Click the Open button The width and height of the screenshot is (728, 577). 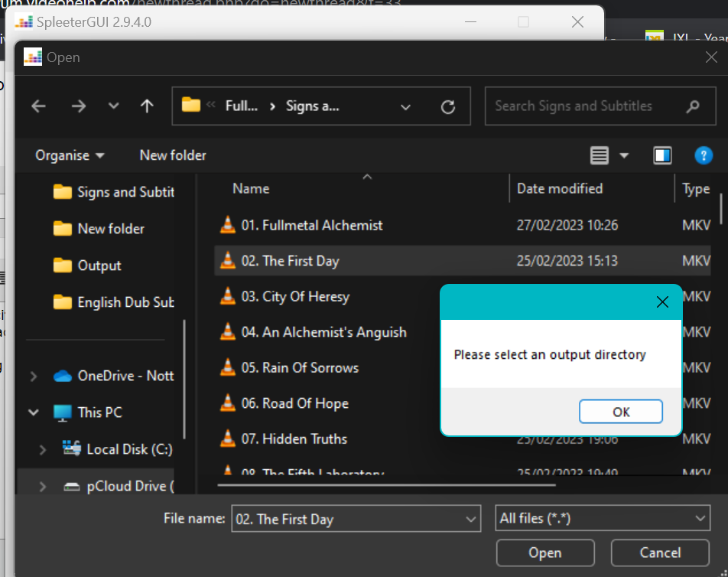(545, 553)
